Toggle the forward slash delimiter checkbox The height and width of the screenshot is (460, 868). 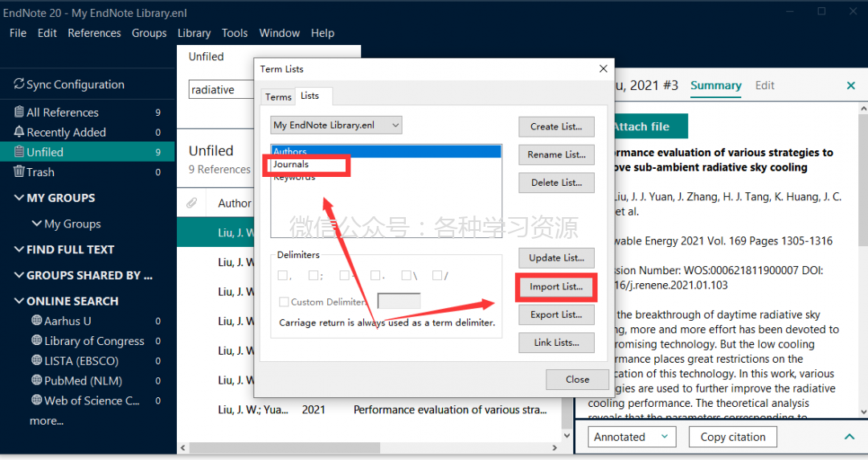tap(437, 275)
